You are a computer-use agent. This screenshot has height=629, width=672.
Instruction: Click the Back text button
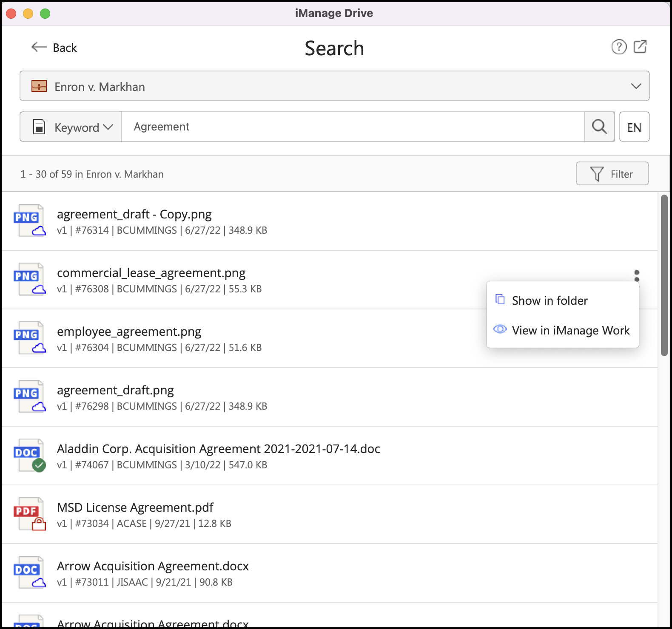coord(65,48)
